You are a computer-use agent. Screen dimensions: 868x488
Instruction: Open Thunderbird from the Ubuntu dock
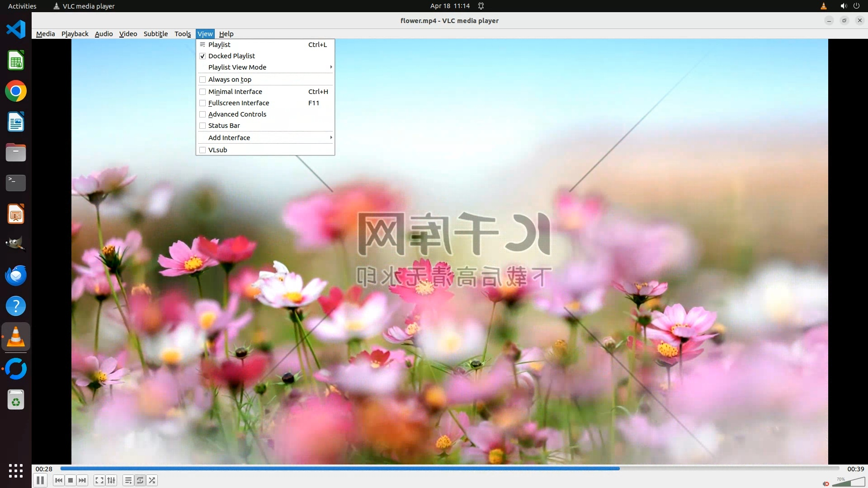click(x=16, y=275)
